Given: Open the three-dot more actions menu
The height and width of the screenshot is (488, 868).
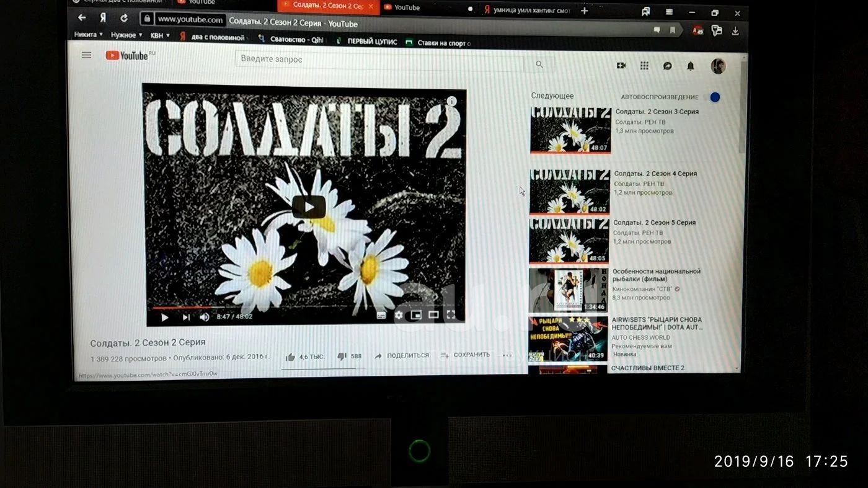Looking at the screenshot, I should pos(507,355).
